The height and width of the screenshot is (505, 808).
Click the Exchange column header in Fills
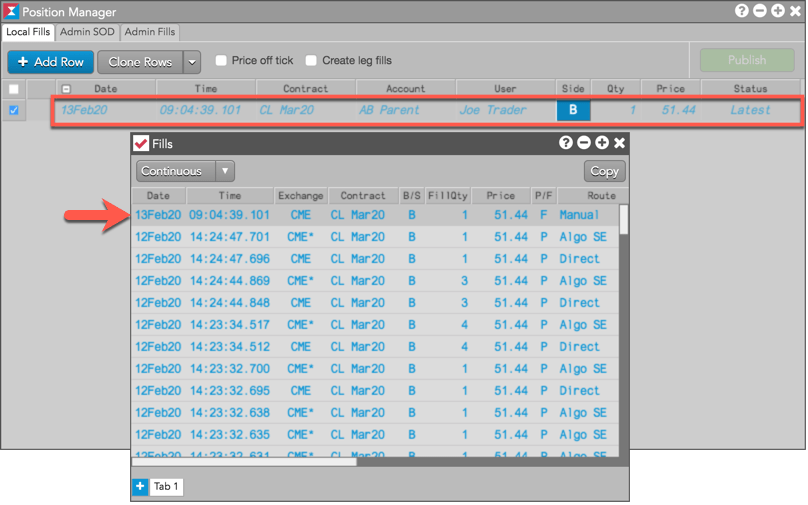[300, 196]
